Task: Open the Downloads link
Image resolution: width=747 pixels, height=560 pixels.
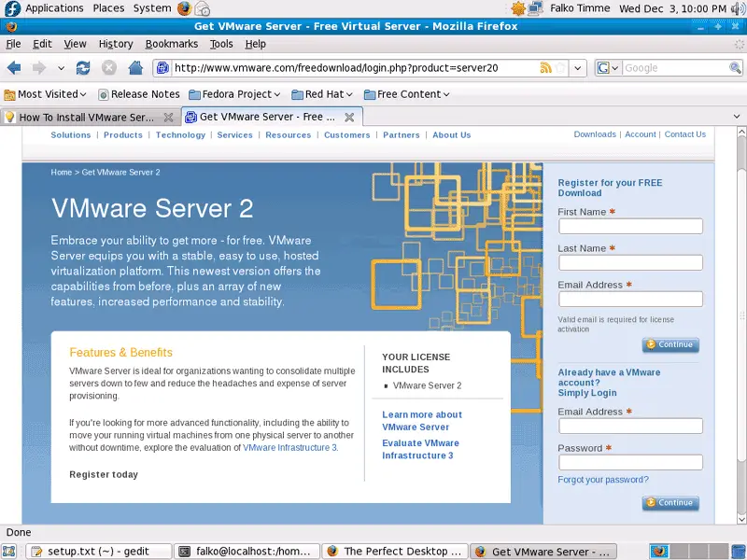Action: 595,134
